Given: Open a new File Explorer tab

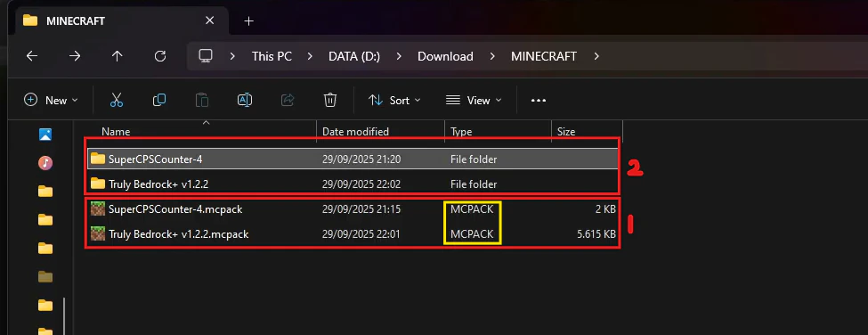Looking at the screenshot, I should pyautogui.click(x=248, y=21).
